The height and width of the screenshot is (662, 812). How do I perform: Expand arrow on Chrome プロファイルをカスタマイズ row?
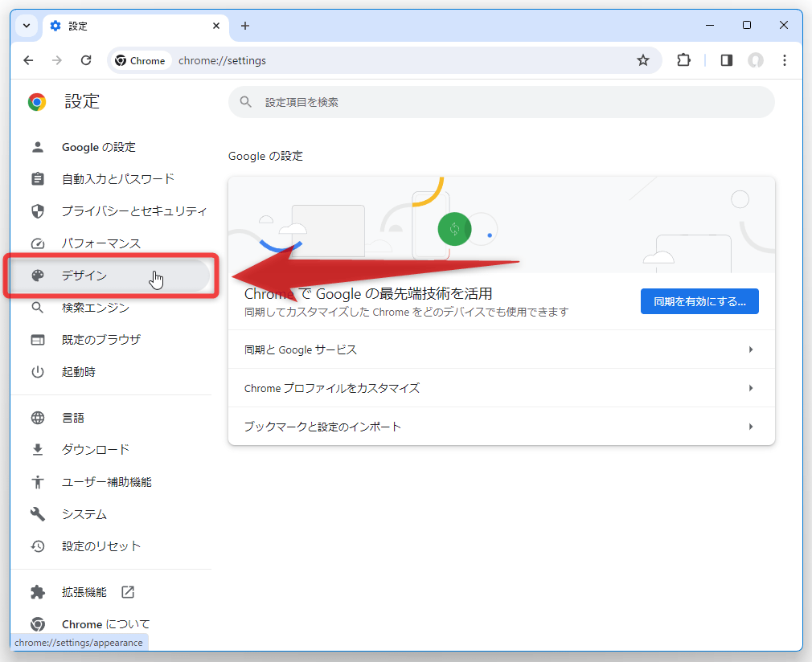pos(750,388)
